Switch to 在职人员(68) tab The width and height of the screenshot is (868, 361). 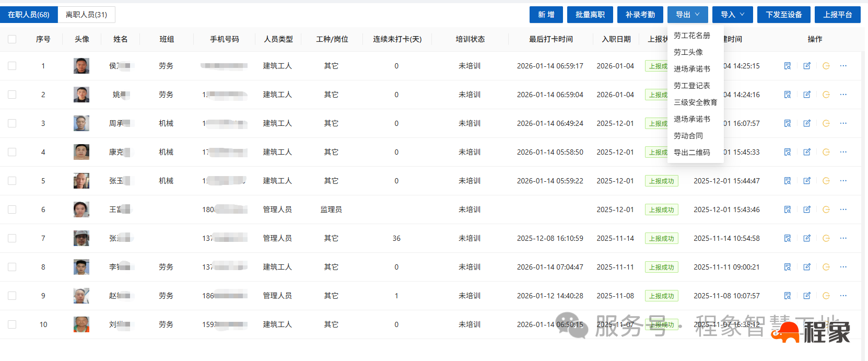point(29,15)
